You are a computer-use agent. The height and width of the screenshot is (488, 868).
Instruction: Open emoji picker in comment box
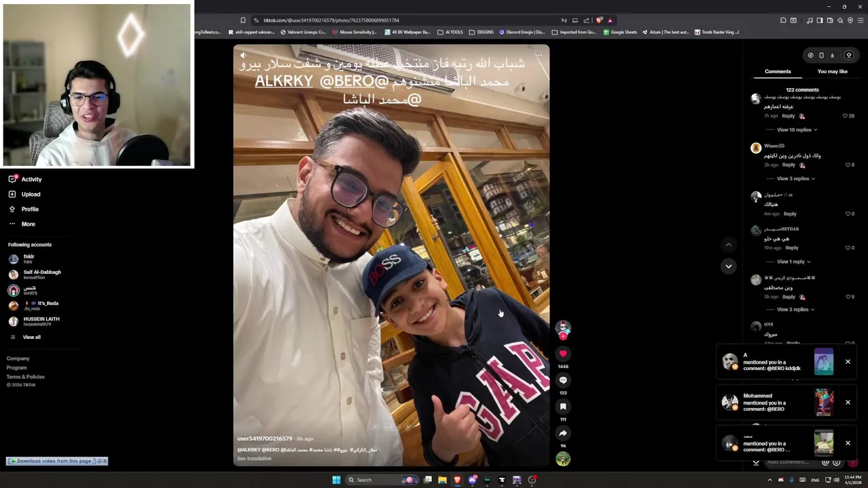(x=836, y=462)
